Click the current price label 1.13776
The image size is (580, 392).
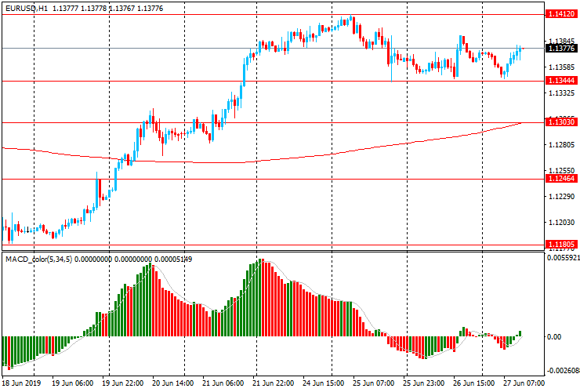click(x=561, y=48)
